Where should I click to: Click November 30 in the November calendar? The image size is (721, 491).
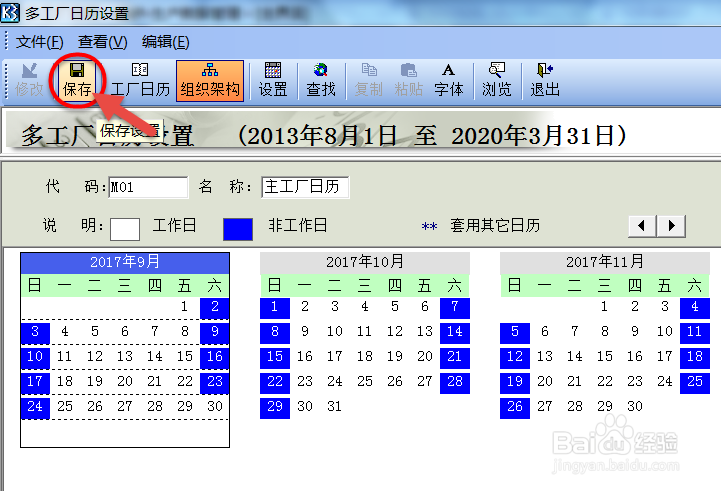635,406
